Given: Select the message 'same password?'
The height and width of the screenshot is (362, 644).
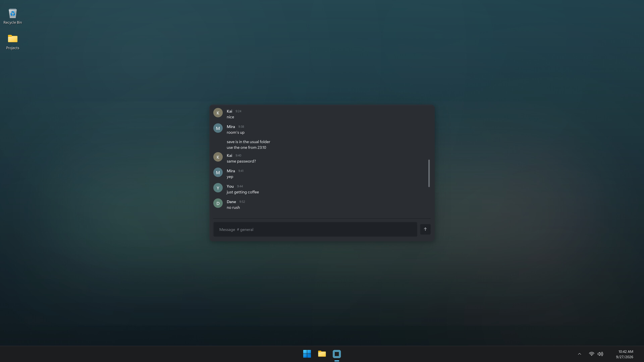Looking at the screenshot, I should click(x=241, y=161).
